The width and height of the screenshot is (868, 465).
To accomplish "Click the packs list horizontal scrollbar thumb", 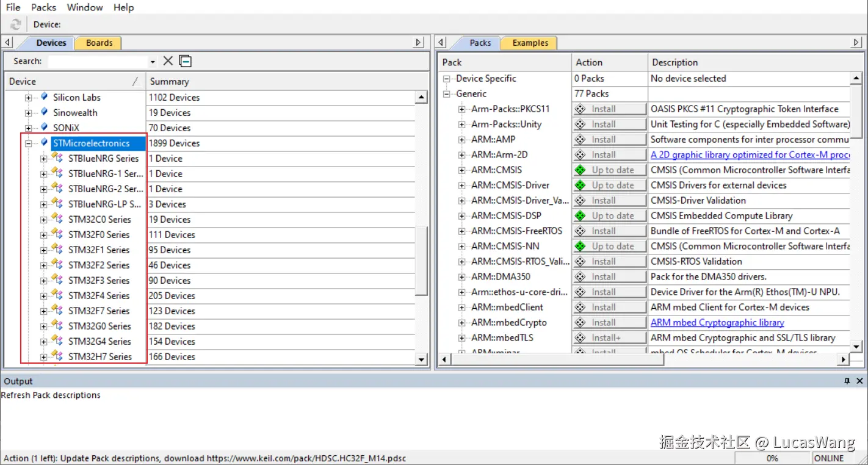I will [x=556, y=360].
